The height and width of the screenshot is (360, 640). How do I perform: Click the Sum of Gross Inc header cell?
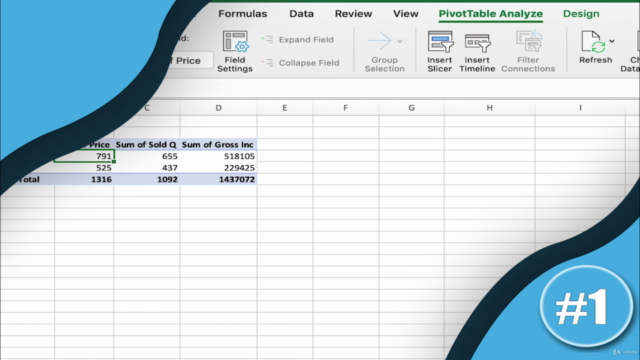[x=218, y=144]
